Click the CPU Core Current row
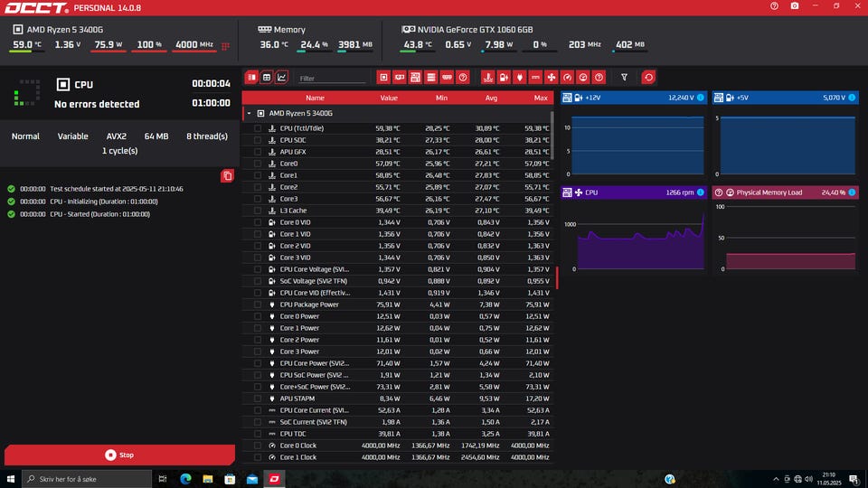The image size is (868, 488). 398,410
